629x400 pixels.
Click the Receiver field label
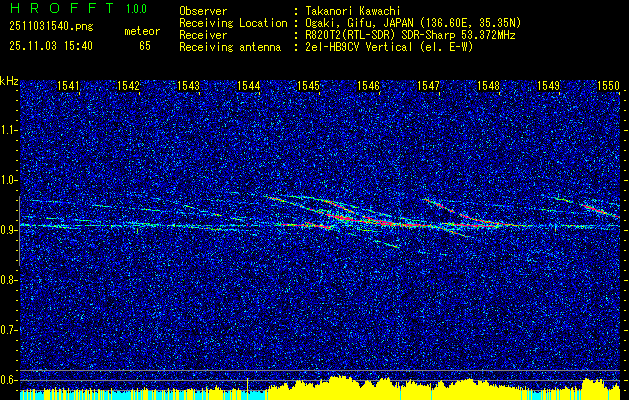[203, 35]
